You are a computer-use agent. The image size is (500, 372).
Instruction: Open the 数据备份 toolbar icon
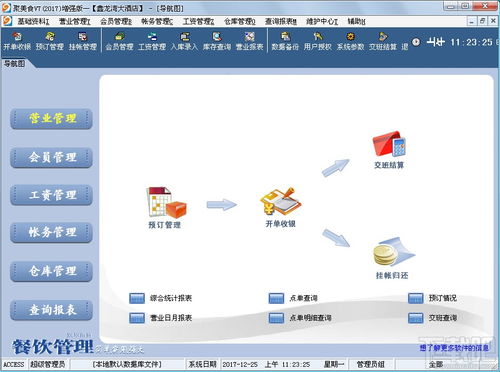(x=285, y=41)
